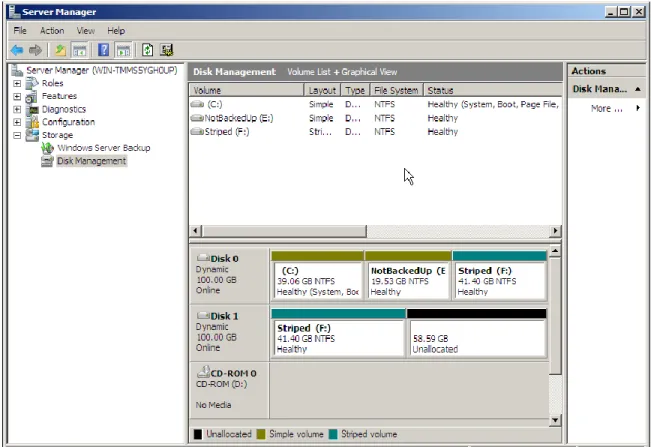651x447 pixels.
Task: Click the Refresh toolbar icon
Action: [147, 50]
